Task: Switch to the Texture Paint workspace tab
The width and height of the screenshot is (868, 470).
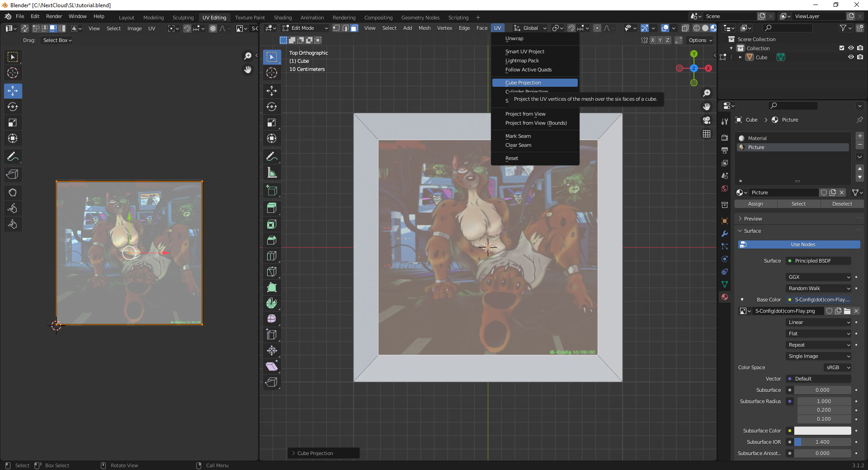Action: coord(250,18)
